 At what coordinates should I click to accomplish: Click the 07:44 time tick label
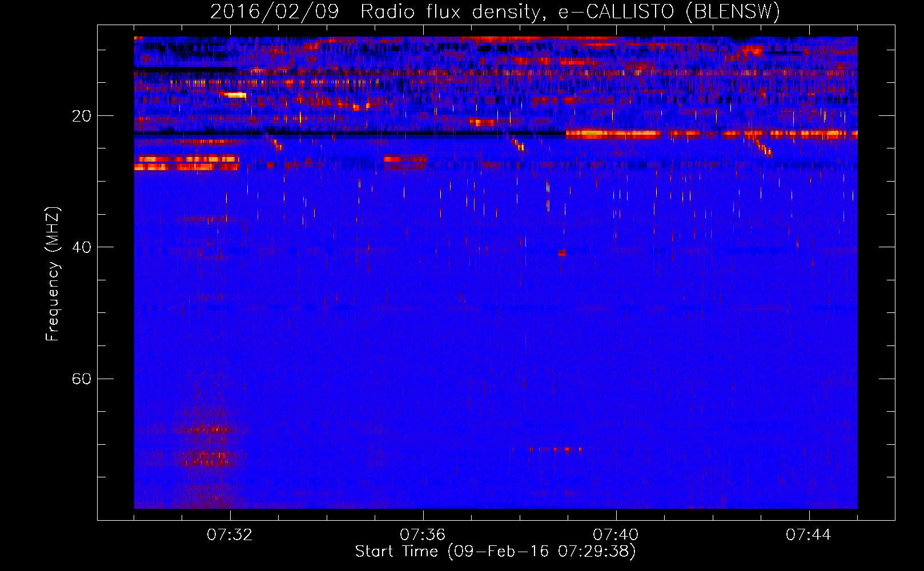click(x=809, y=535)
